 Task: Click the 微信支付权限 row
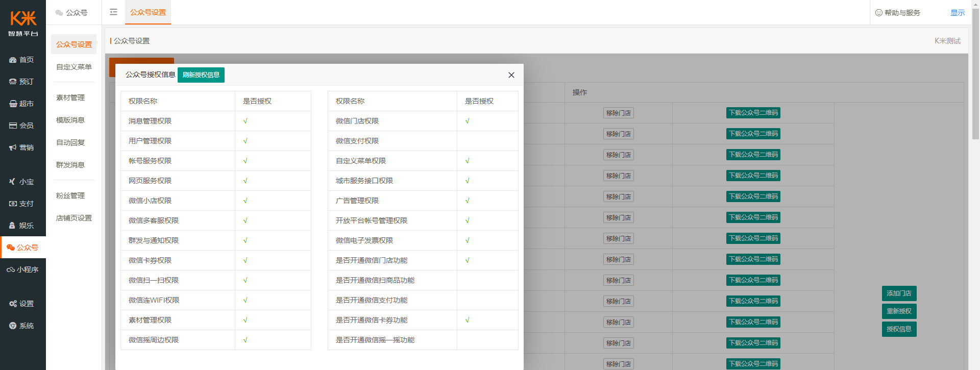423,141
